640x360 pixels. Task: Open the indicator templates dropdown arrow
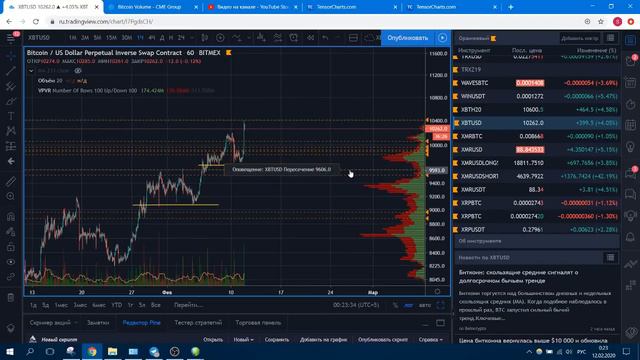(x=248, y=38)
